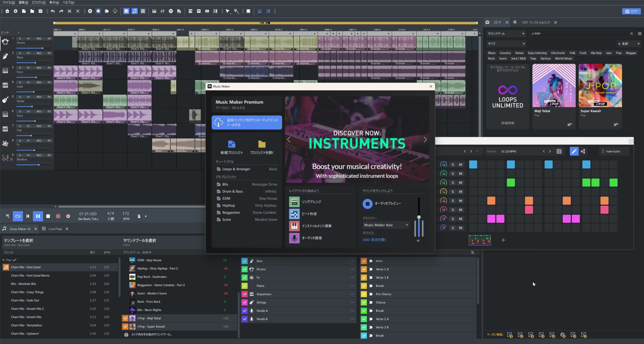Open the Maji Yabai soundpool thumbnail
Screen dimensions: 644x344
(x=554, y=85)
